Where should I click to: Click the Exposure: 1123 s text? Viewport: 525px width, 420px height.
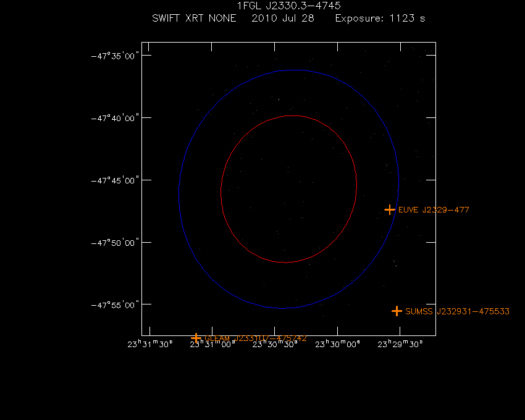(x=380, y=18)
